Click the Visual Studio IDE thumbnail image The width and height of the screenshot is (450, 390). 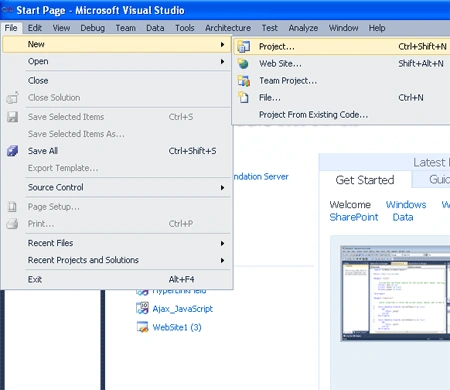tap(395, 293)
